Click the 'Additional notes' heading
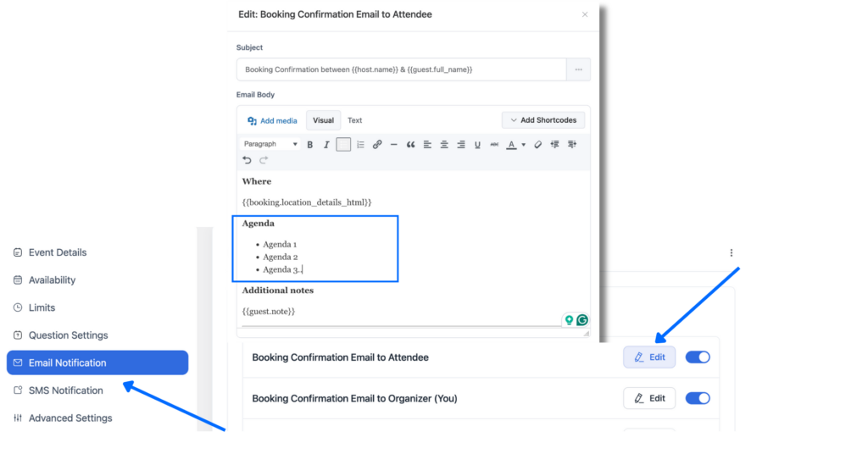 tap(278, 291)
